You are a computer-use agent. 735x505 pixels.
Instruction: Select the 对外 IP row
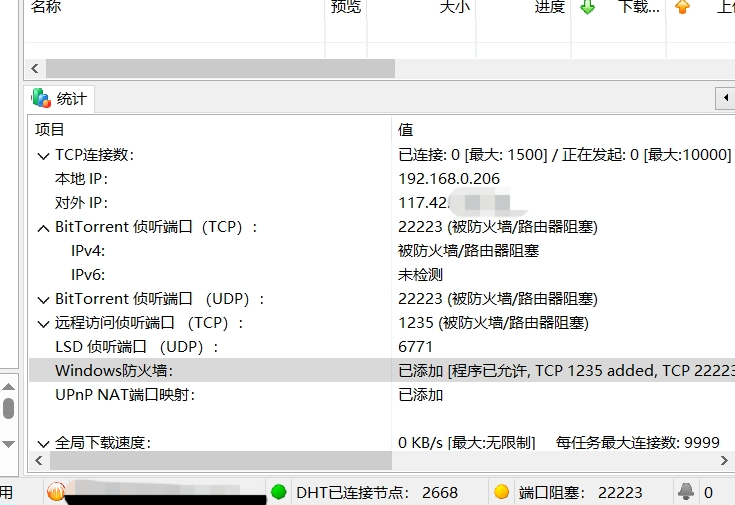tap(382, 203)
